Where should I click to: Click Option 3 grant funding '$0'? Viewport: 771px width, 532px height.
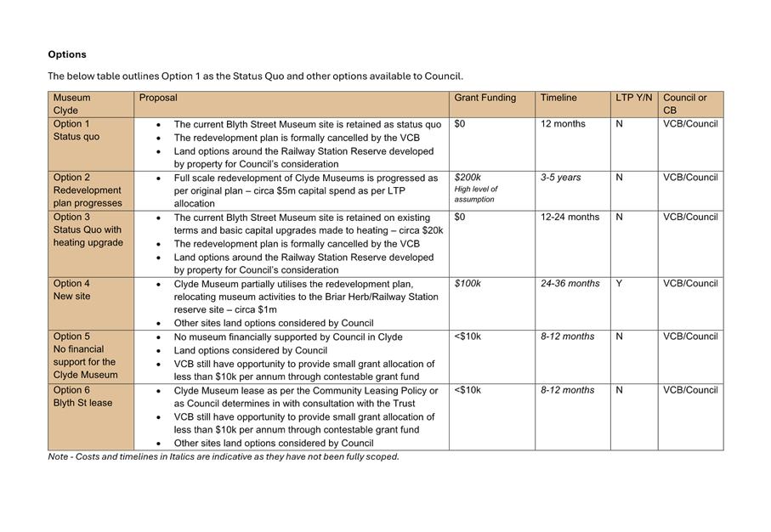point(459,217)
